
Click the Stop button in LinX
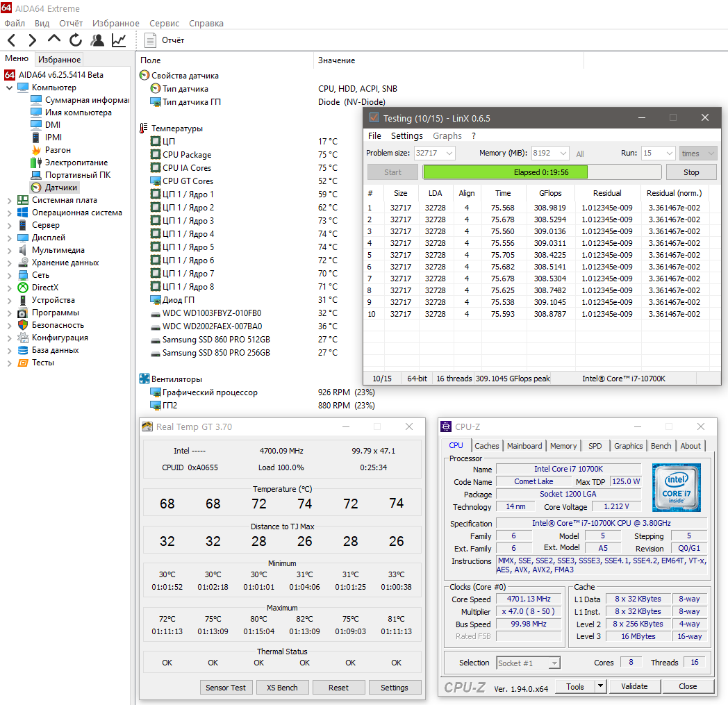[691, 172]
